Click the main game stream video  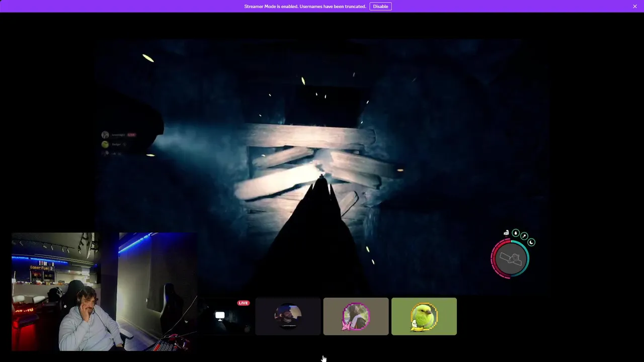[x=322, y=166]
